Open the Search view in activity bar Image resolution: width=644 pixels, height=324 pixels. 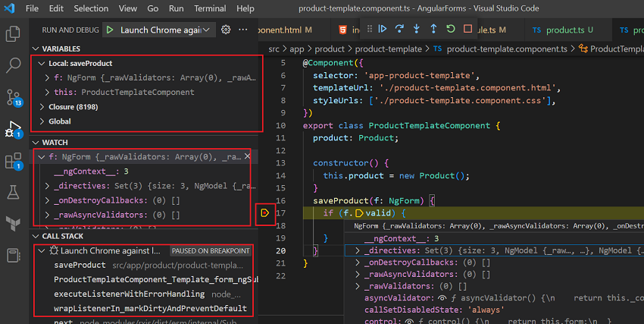click(13, 66)
